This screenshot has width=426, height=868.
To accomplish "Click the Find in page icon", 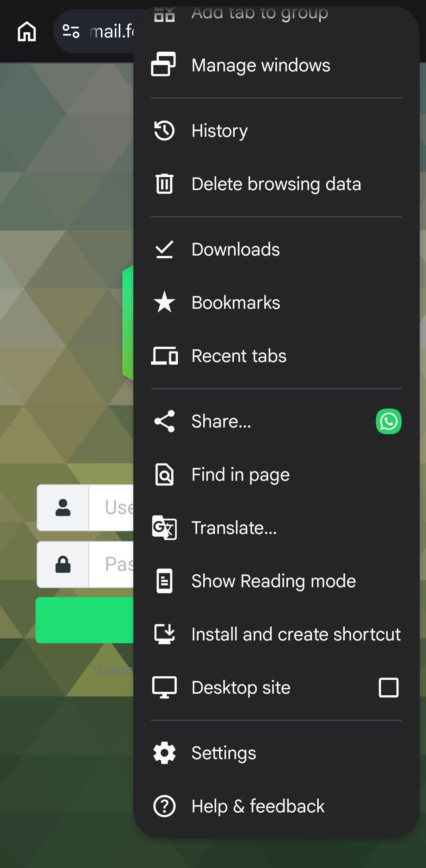I will click(164, 474).
